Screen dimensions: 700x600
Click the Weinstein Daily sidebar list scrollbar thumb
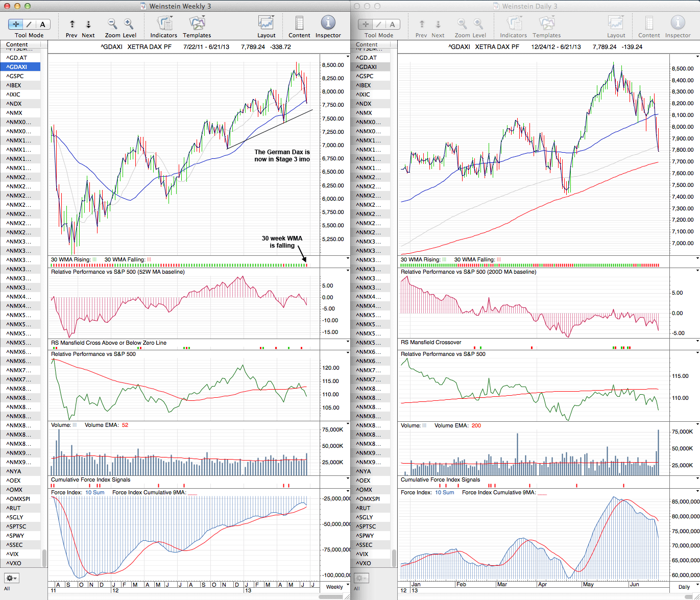[x=394, y=558]
